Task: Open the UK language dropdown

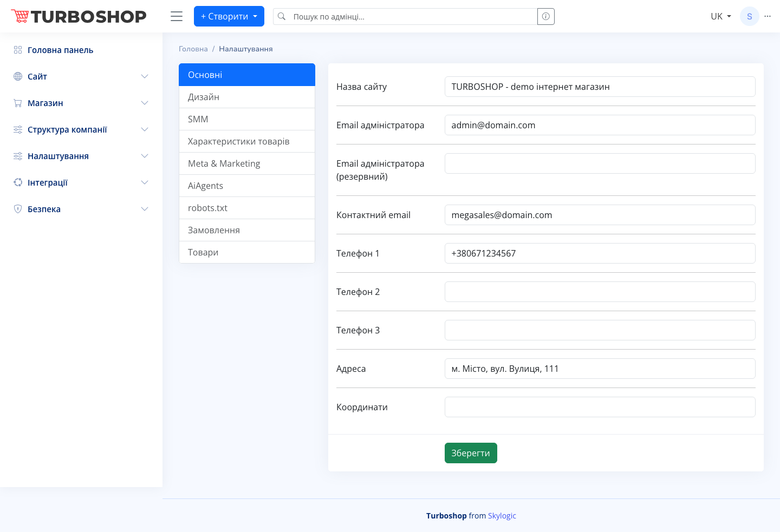Action: [721, 16]
